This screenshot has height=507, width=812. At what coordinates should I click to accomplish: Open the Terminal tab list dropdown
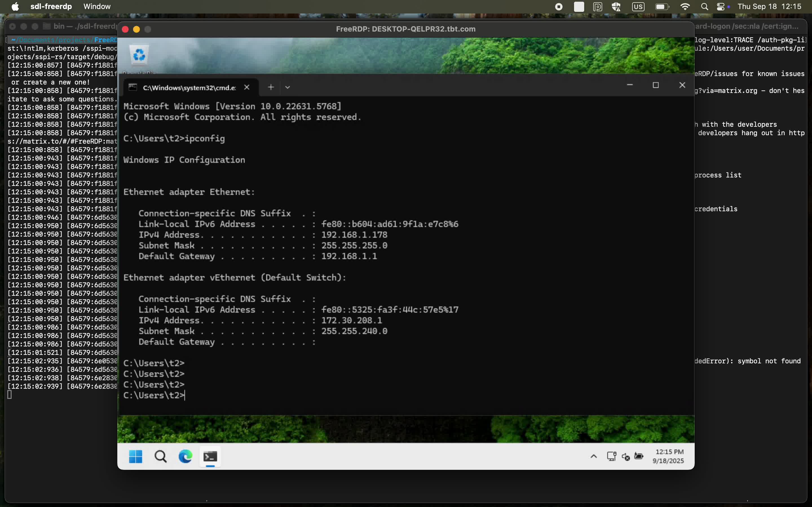pyautogui.click(x=287, y=87)
